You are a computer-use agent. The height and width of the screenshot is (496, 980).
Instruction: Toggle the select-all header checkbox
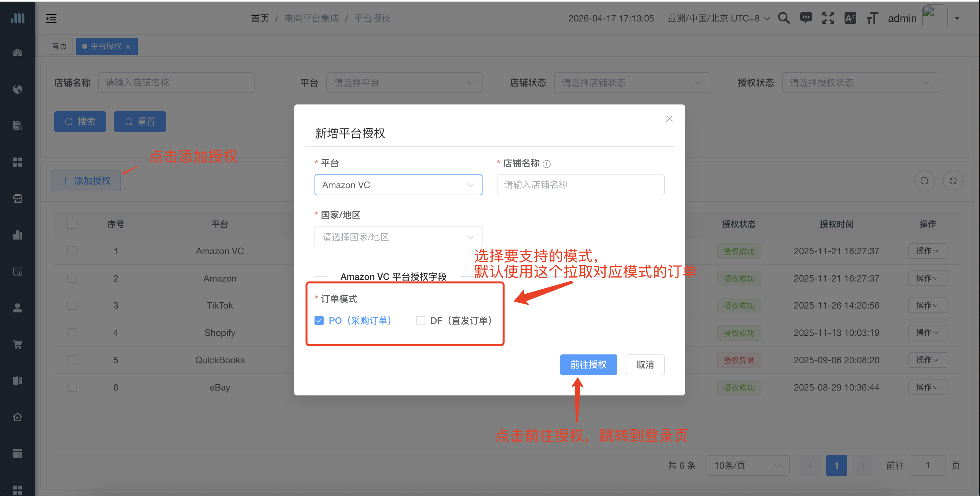pyautogui.click(x=72, y=224)
